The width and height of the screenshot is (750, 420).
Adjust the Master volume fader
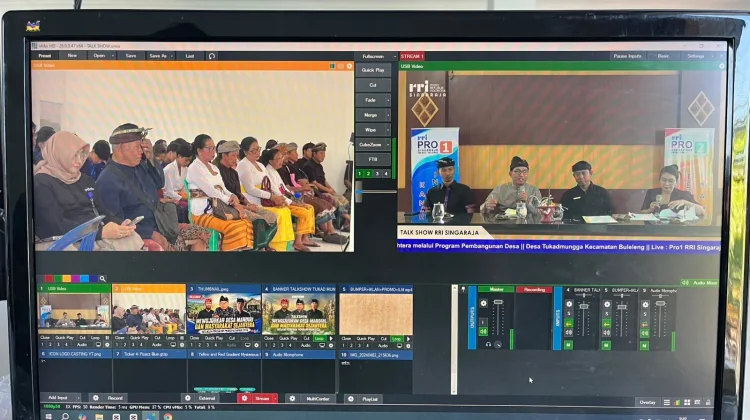click(x=498, y=302)
